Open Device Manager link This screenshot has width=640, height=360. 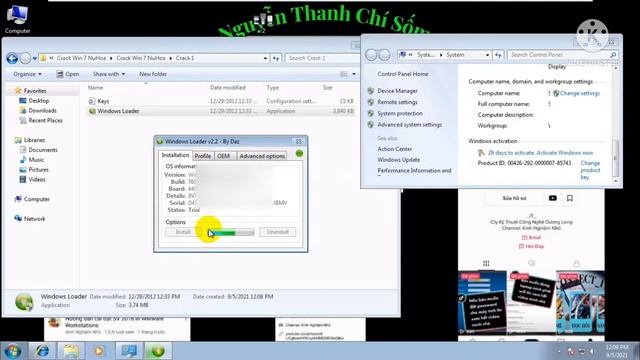397,91
